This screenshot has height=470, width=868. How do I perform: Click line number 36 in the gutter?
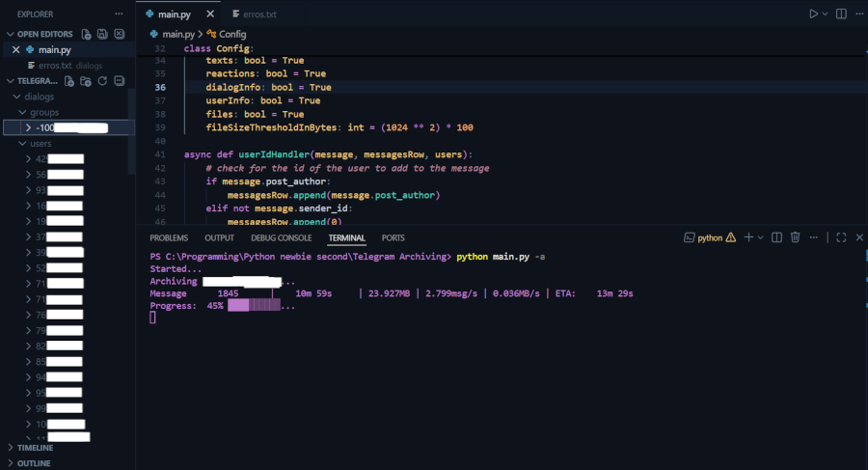160,87
